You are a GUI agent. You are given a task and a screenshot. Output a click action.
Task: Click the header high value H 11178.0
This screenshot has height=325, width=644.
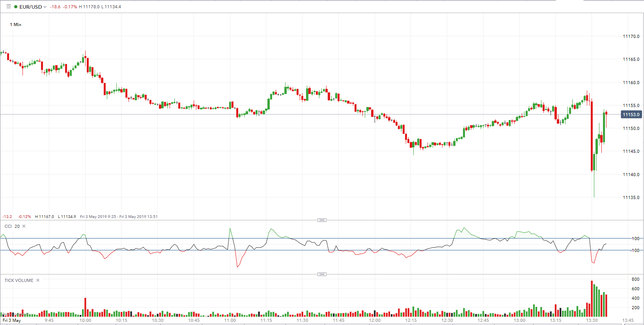[89, 7]
